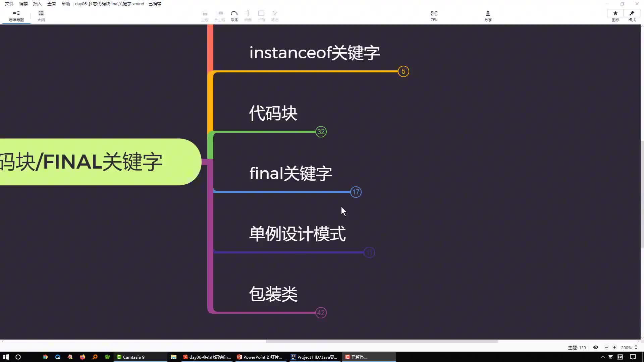Toggle the 五 IME mode indicator
Screen dimensions: 644x362
tap(620, 357)
